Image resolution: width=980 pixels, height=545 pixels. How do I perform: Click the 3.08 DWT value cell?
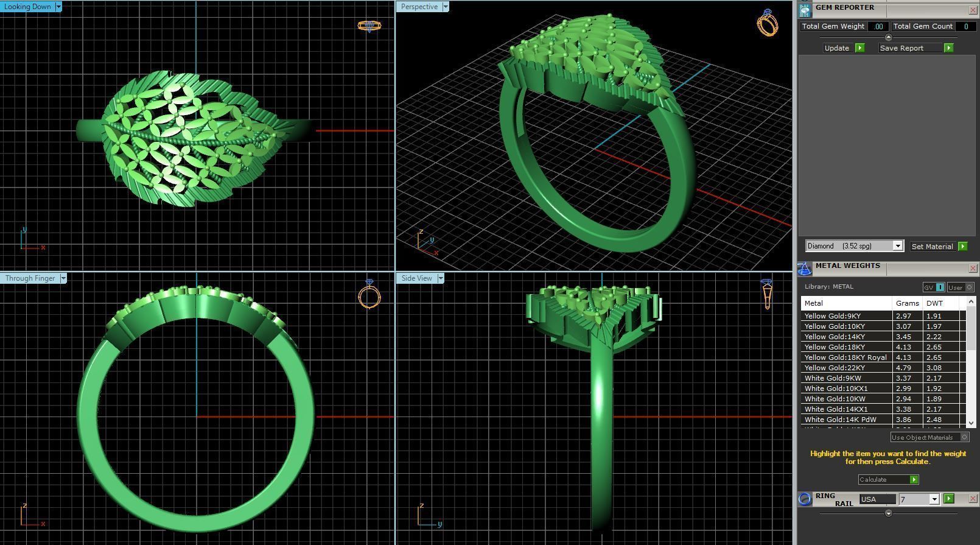(941, 368)
